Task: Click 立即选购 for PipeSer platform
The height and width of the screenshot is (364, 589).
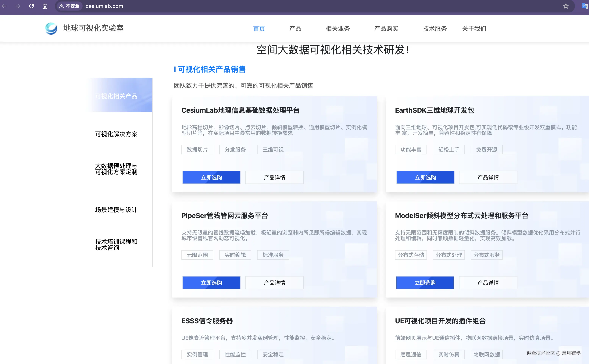Action: click(x=211, y=283)
